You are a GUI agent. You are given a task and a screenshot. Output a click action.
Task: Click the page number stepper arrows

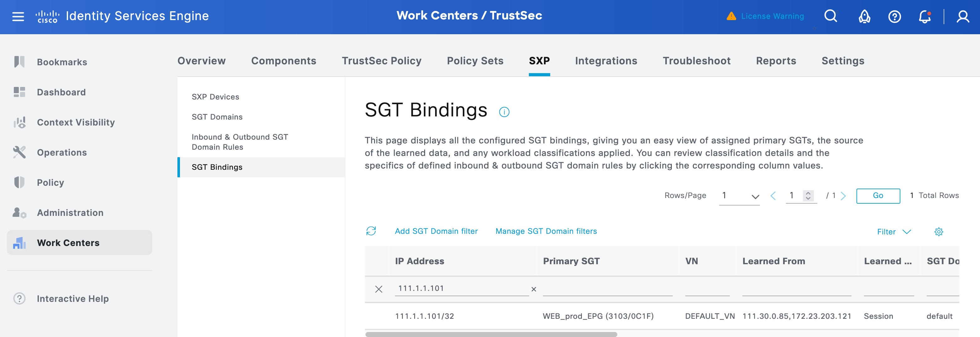(808, 196)
